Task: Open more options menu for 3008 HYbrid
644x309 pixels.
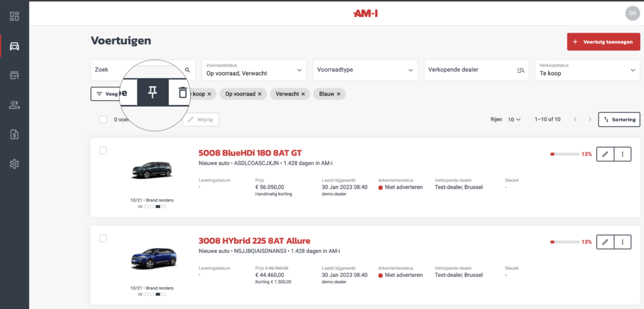Action: tap(622, 242)
